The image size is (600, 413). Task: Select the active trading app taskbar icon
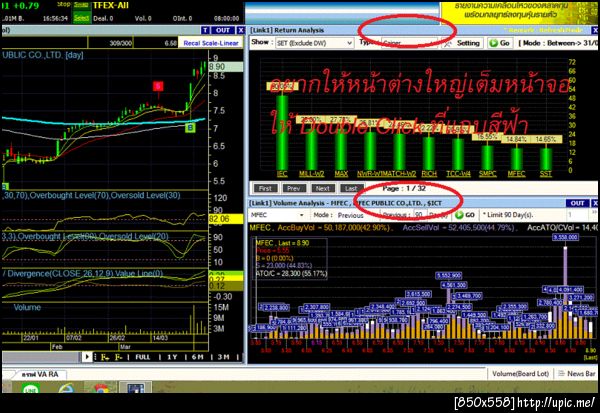[x=135, y=388]
